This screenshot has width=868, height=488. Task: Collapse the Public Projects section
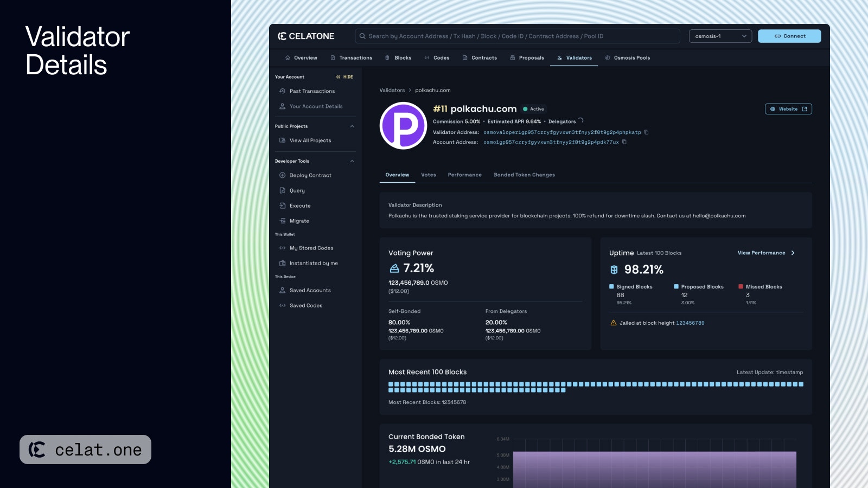[352, 126]
